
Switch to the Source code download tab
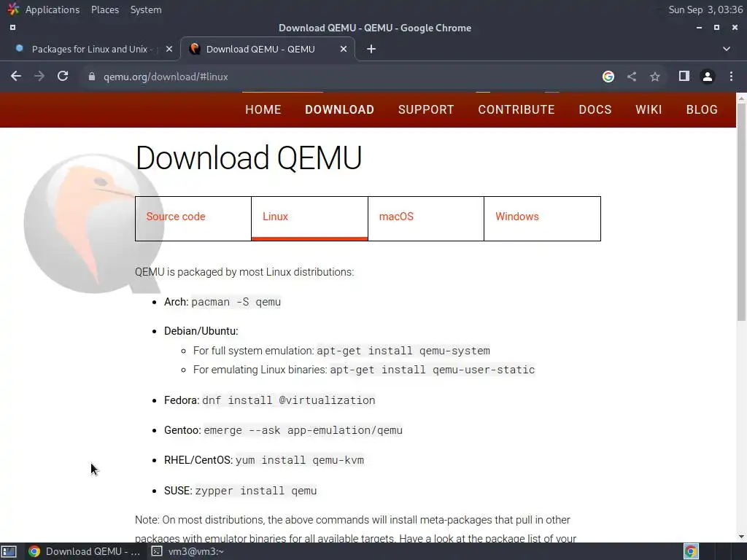193,219
